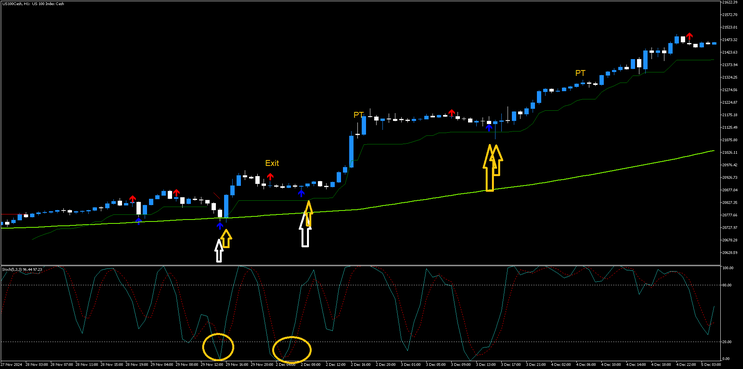Click the red arrow beside the Exit label
Screen dimensions: 743x369
click(270, 177)
